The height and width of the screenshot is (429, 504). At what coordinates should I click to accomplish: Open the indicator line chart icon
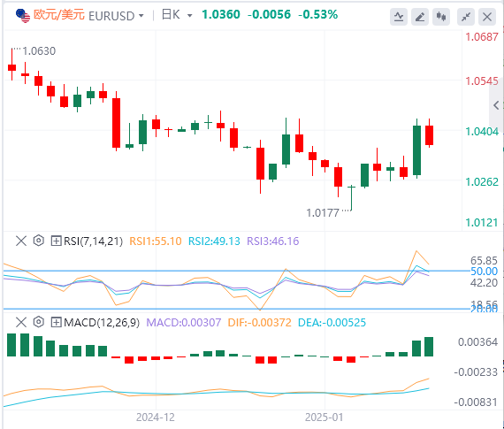tap(399, 17)
